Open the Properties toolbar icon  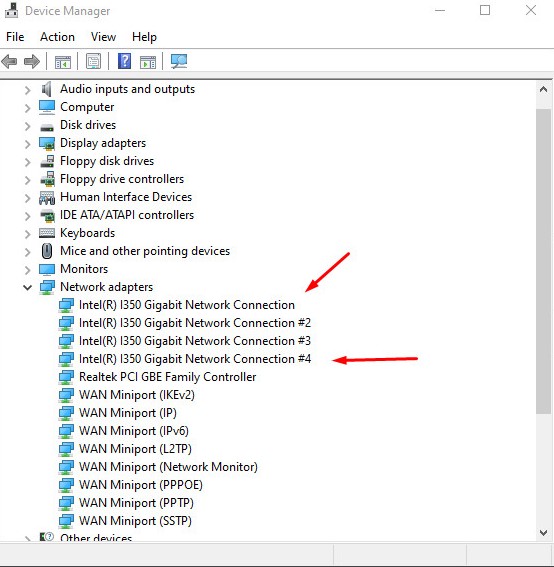(93, 61)
